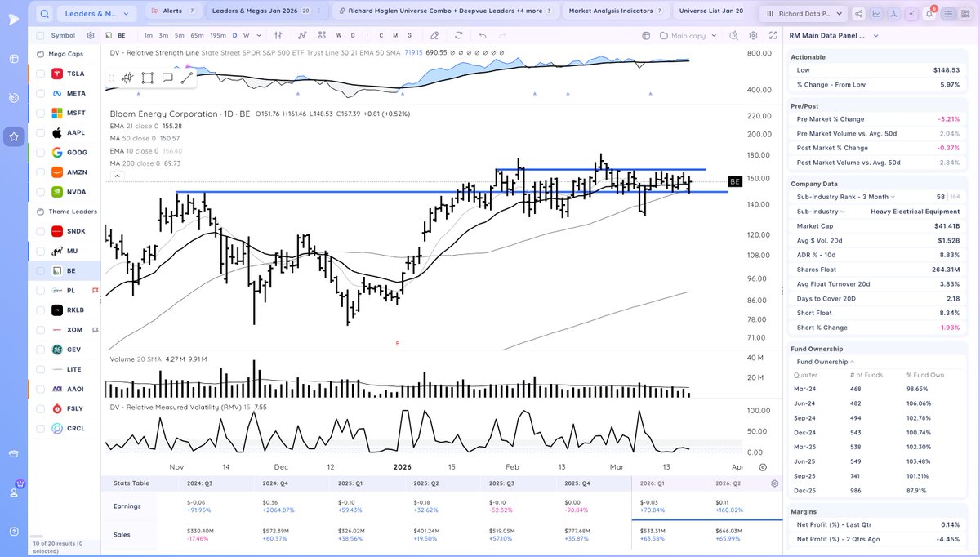
Task: Check the TSLA row checkbox
Action: 40,74
